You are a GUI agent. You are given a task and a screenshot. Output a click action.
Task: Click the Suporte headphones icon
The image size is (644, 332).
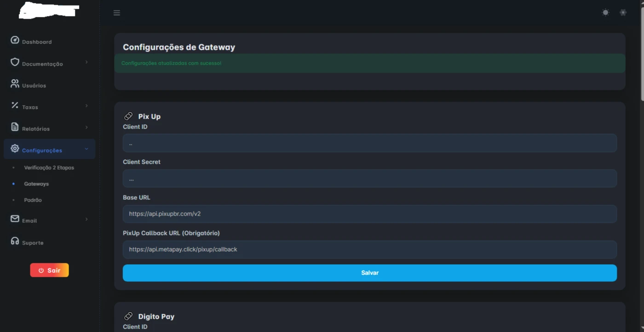coord(15,241)
